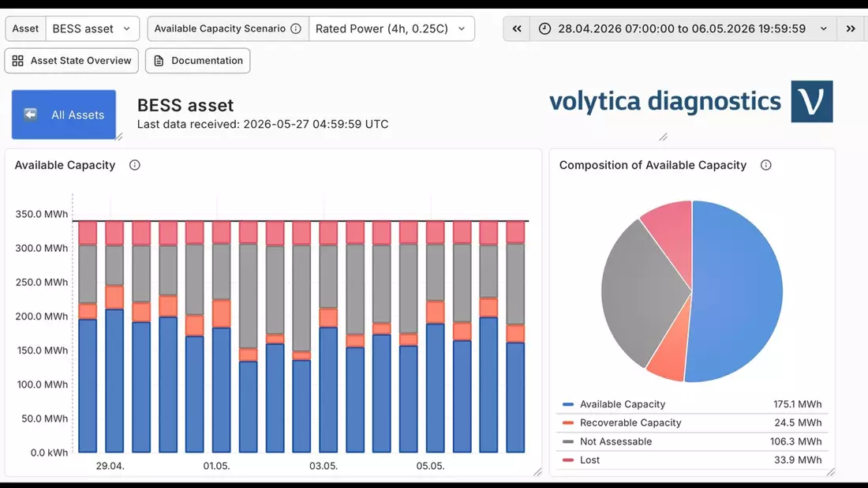Open the time range picker 28.04.2026 to 06.05.2026

coord(683,28)
